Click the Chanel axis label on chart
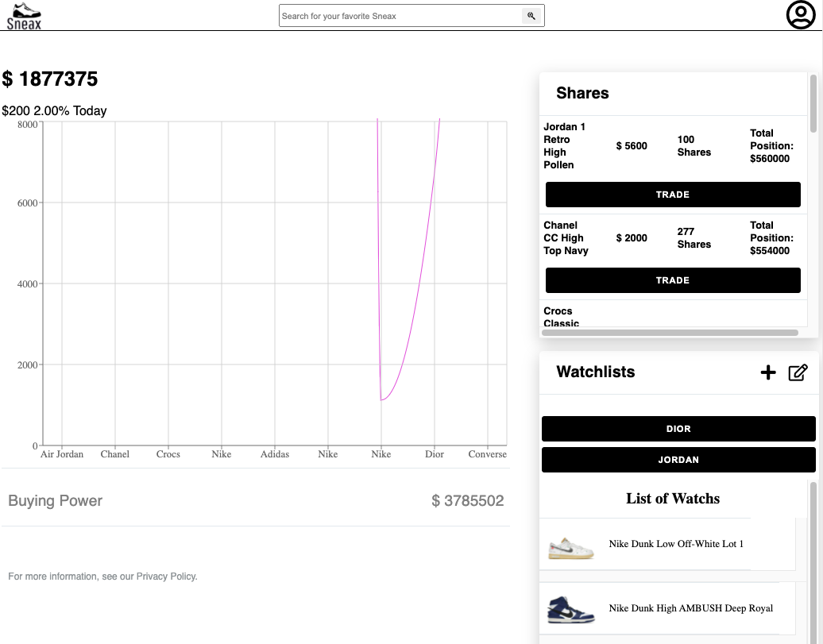Screen dimensions: 823x644 coord(115,454)
